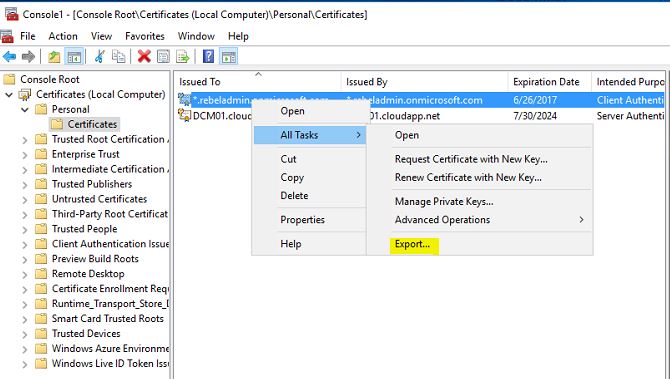
Task: Choose Export... in All Tasks submenu
Action: coord(412,244)
